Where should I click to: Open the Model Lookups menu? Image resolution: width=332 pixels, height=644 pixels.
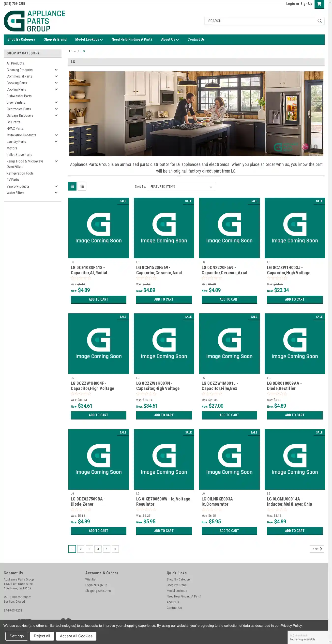coord(89,39)
